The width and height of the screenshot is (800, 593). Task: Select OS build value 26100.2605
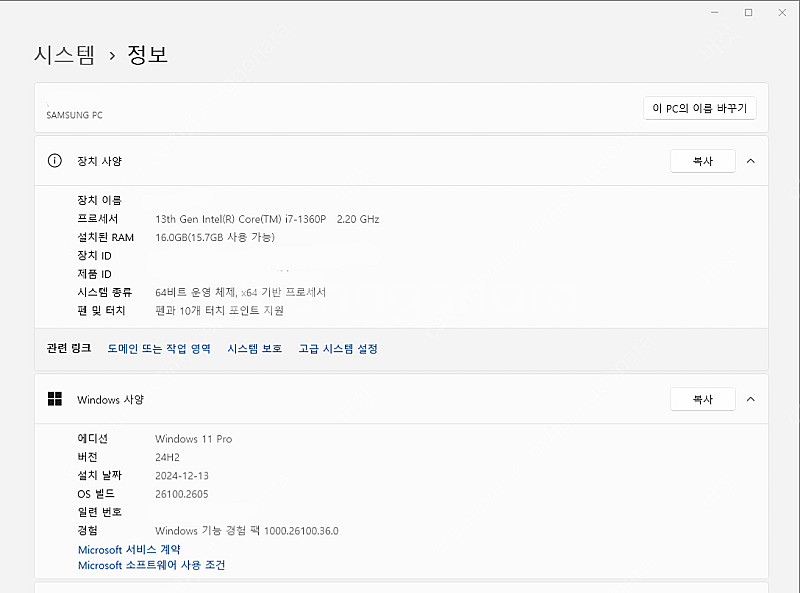[182, 494]
